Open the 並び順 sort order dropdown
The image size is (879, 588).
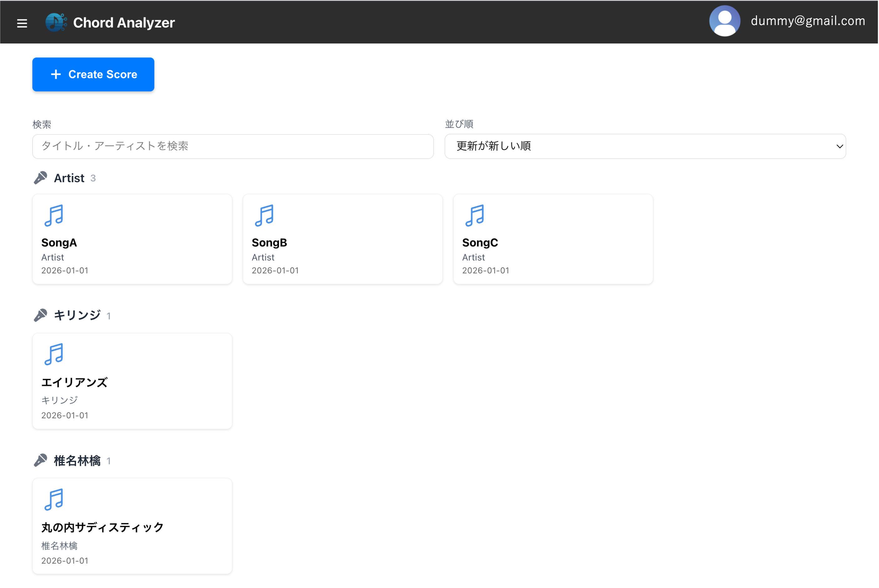pyautogui.click(x=644, y=146)
